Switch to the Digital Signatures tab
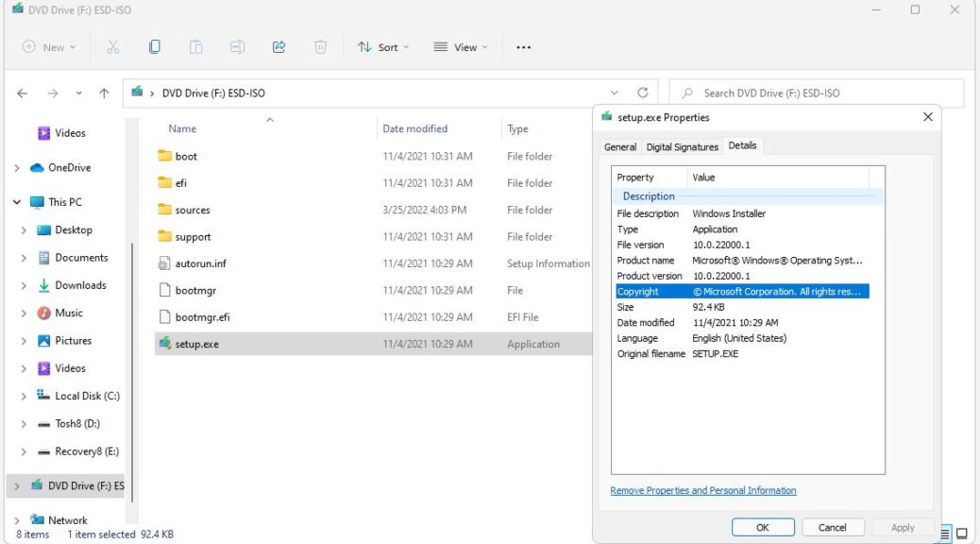 tap(682, 147)
